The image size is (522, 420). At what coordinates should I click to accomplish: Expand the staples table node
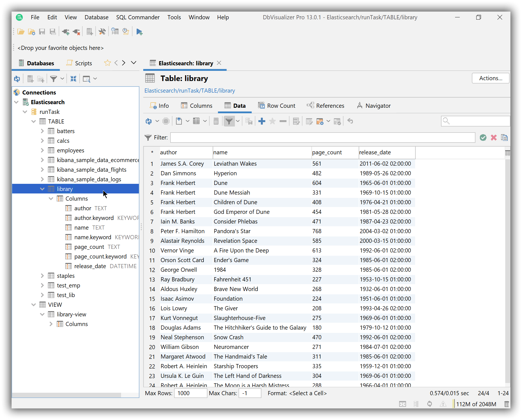pos(42,276)
